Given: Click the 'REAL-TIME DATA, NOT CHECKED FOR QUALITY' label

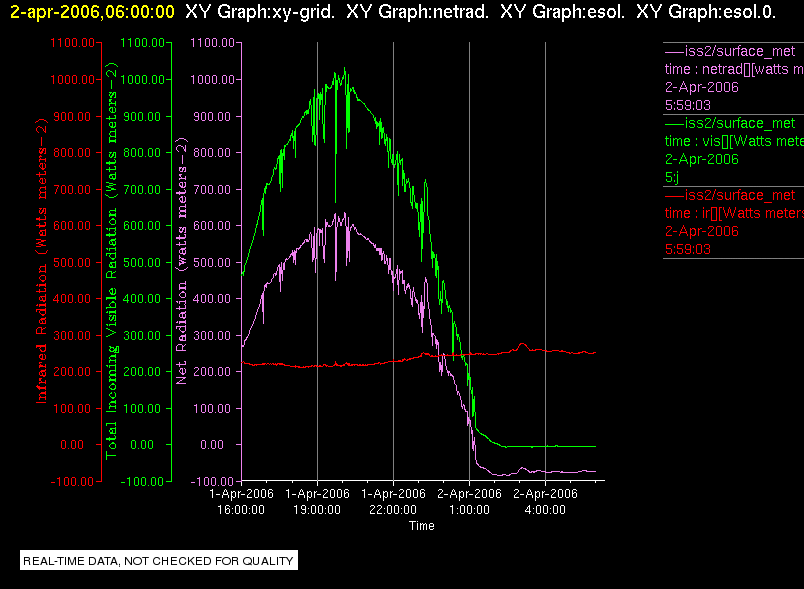Looking at the screenshot, I should pyautogui.click(x=158, y=560).
